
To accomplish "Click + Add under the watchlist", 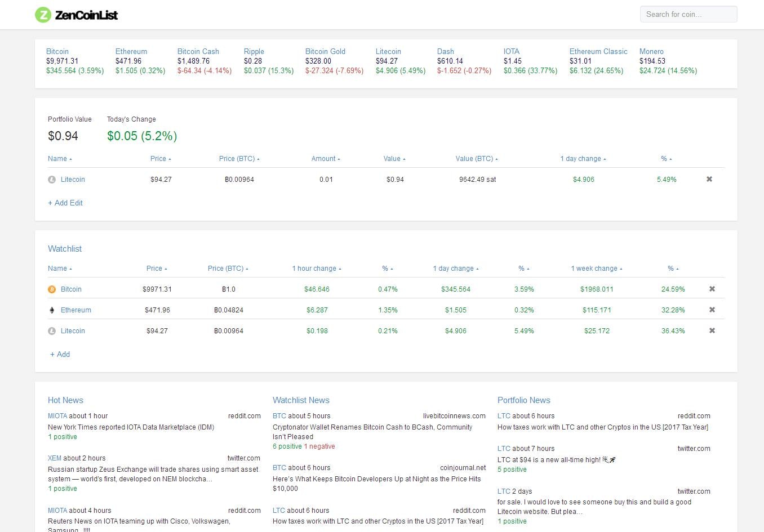I will 60,354.
